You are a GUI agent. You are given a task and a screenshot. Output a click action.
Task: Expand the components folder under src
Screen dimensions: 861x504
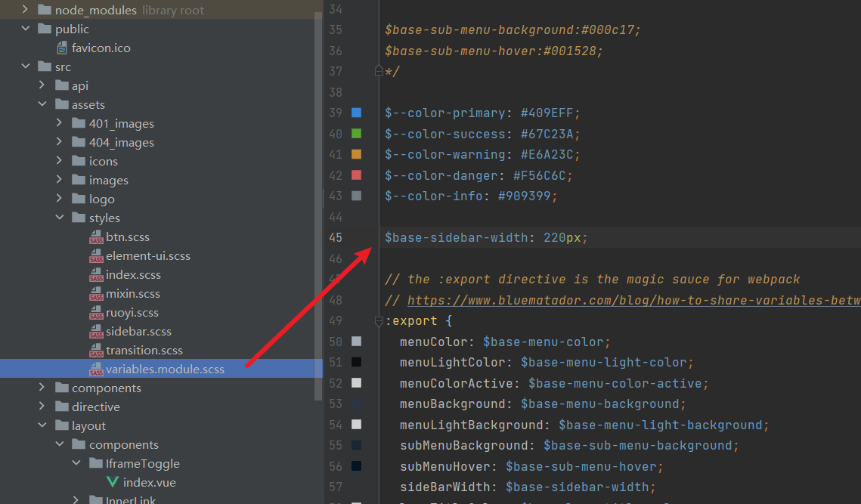click(42, 387)
